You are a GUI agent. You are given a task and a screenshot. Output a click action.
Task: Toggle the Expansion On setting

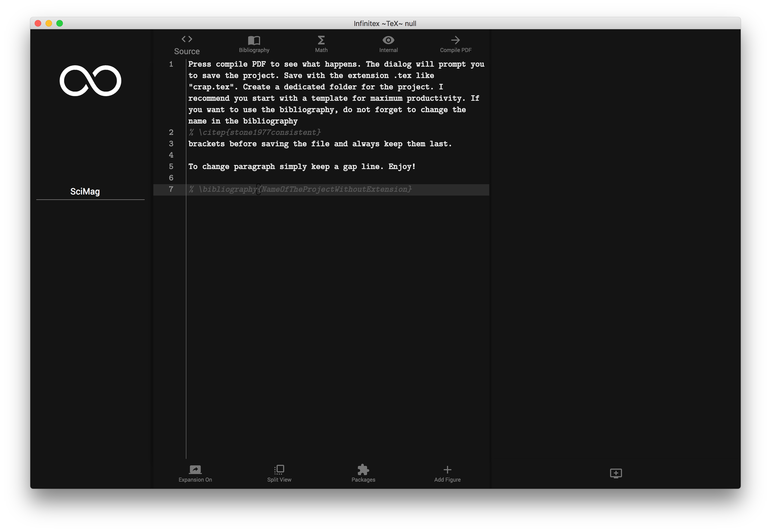195,474
